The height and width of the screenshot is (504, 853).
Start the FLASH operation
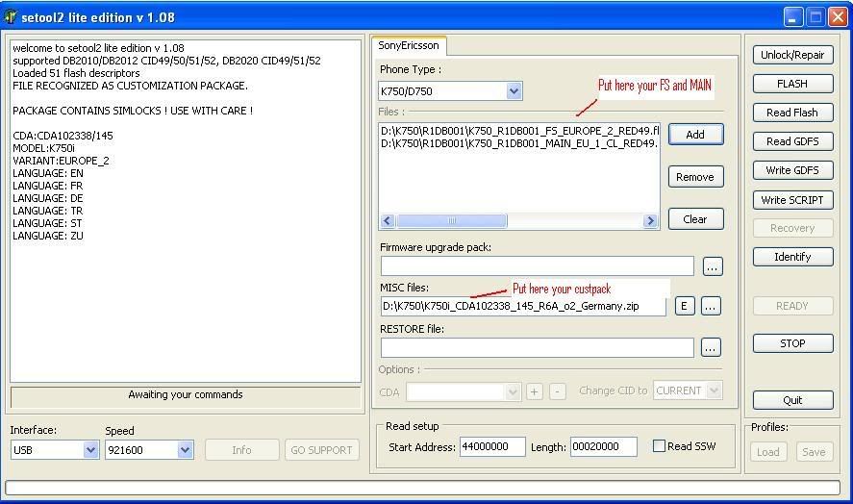click(792, 84)
